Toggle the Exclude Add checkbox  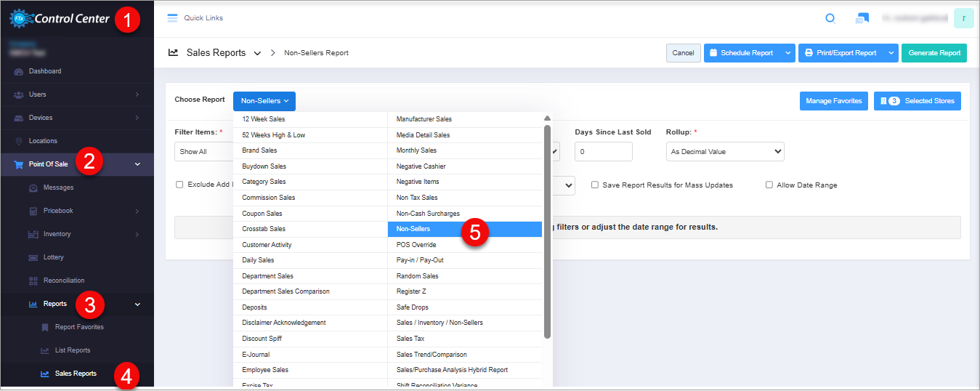pos(179,185)
